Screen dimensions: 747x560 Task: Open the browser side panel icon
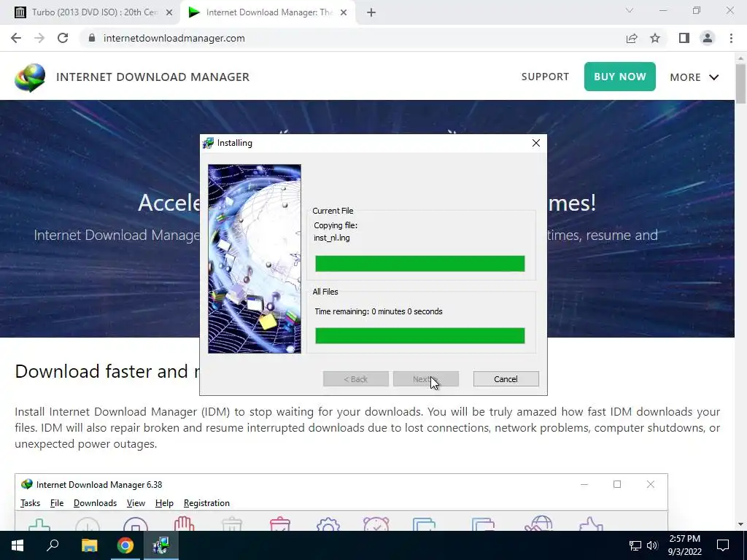point(684,38)
